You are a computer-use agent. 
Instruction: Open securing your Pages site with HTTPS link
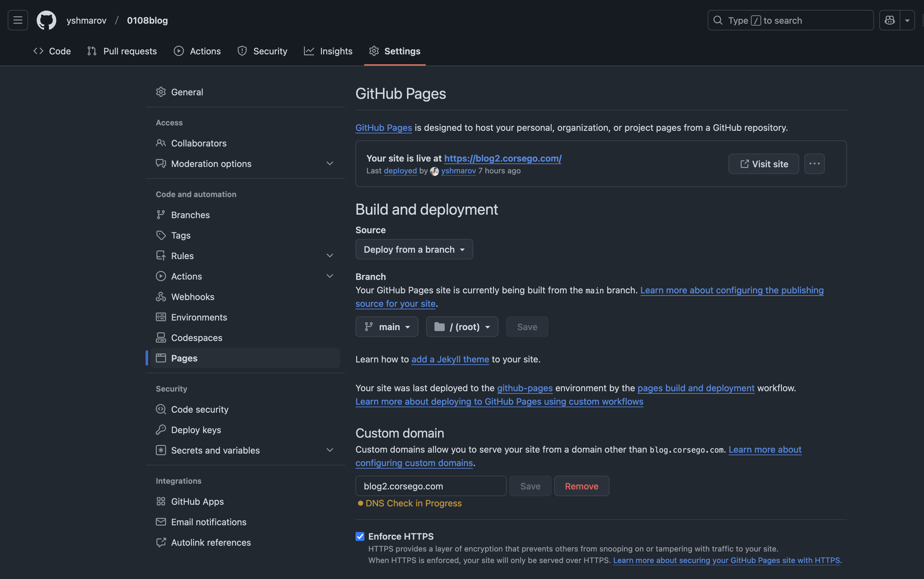click(726, 560)
